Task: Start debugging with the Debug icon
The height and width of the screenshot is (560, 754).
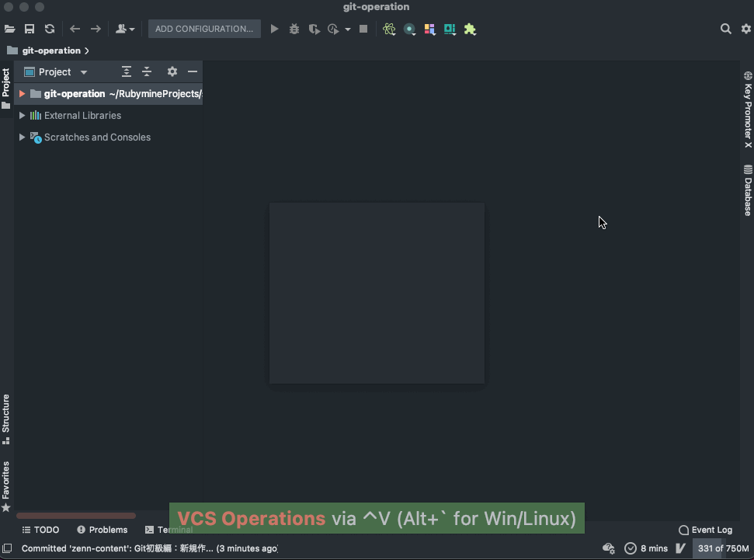Action: pyautogui.click(x=294, y=29)
